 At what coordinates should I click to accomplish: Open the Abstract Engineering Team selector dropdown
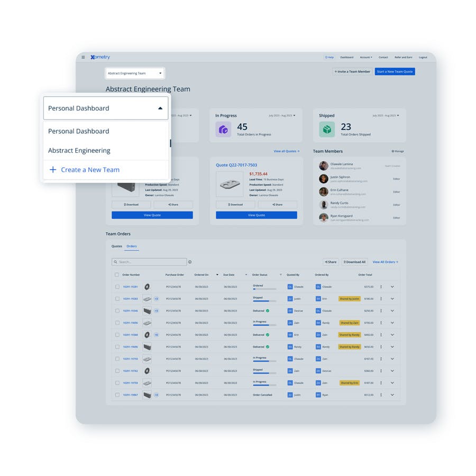click(x=135, y=73)
